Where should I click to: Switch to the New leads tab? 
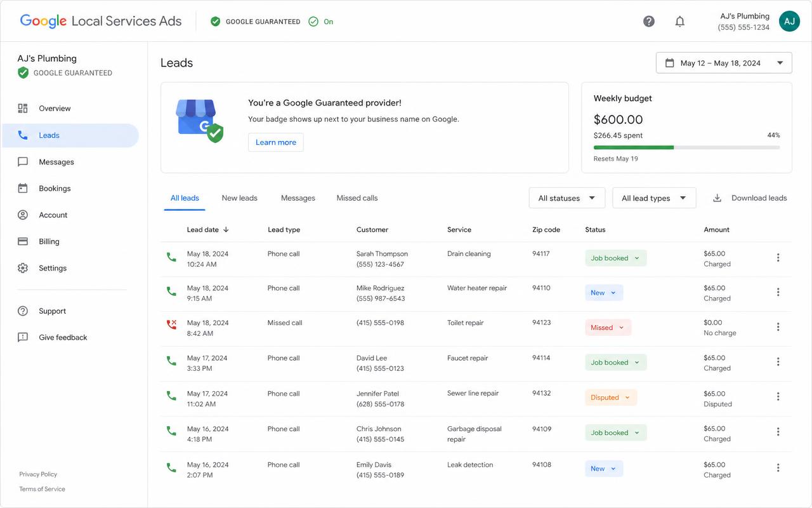[239, 198]
